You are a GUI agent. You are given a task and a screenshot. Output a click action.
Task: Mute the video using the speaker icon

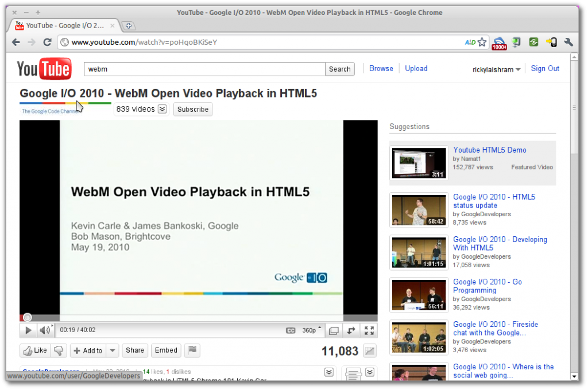pyautogui.click(x=44, y=330)
